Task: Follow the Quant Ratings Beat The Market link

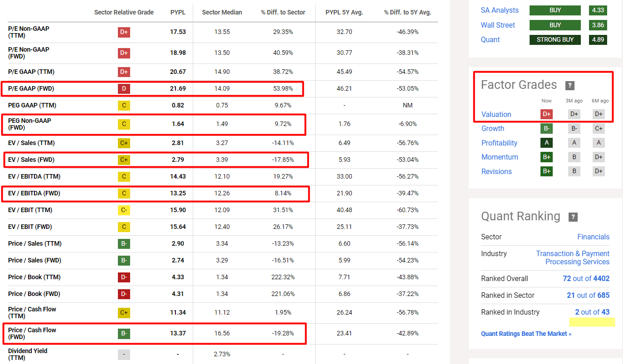Action: point(526,334)
